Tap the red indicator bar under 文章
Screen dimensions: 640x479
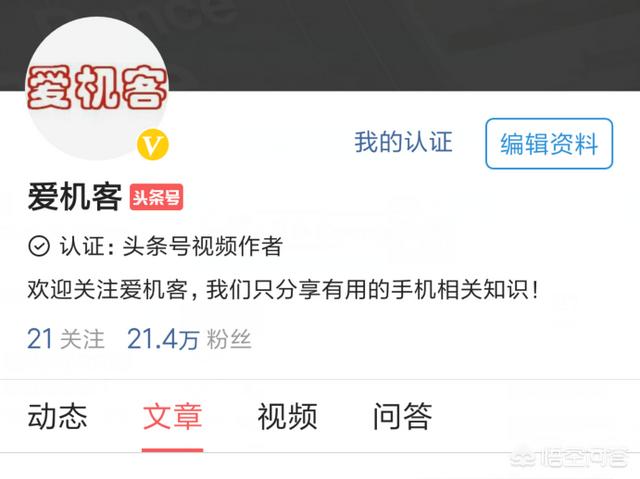[x=172, y=450]
